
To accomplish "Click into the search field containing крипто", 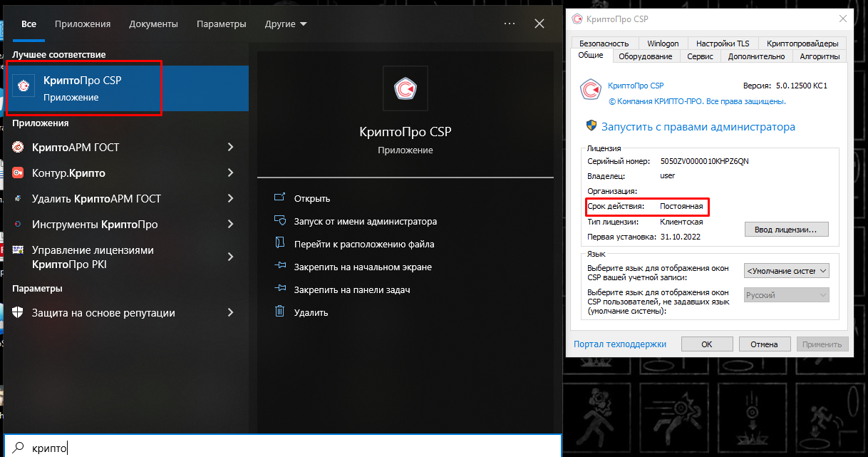I will point(283,446).
